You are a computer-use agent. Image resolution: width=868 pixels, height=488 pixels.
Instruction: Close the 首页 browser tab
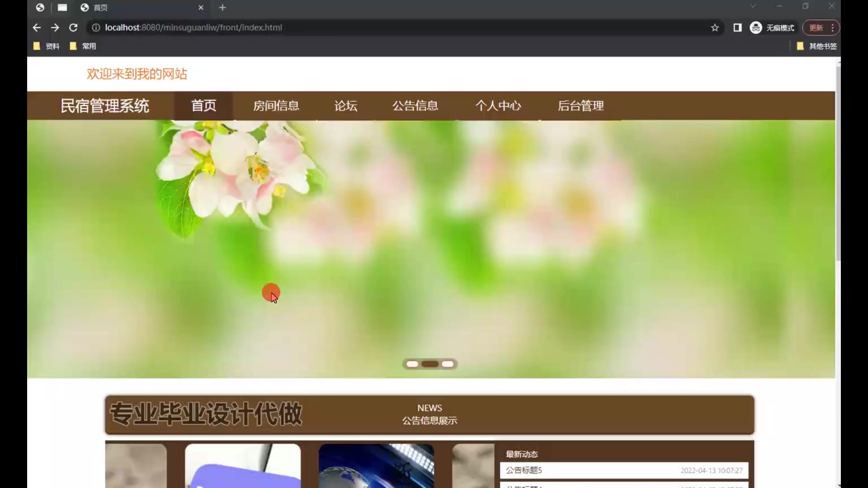[x=201, y=7]
